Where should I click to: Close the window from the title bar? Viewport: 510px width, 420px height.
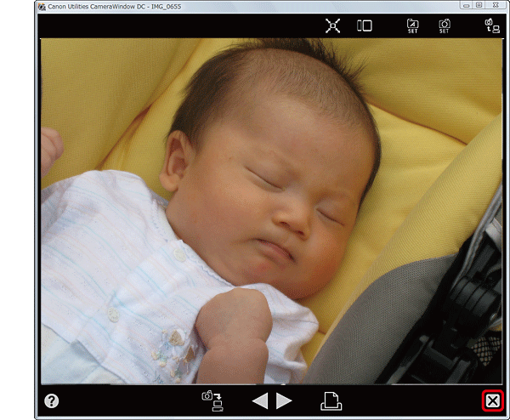[x=496, y=5]
